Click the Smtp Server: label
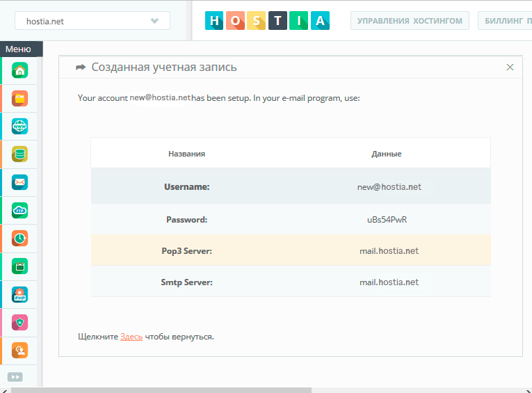This screenshot has height=393, width=532. click(x=186, y=282)
